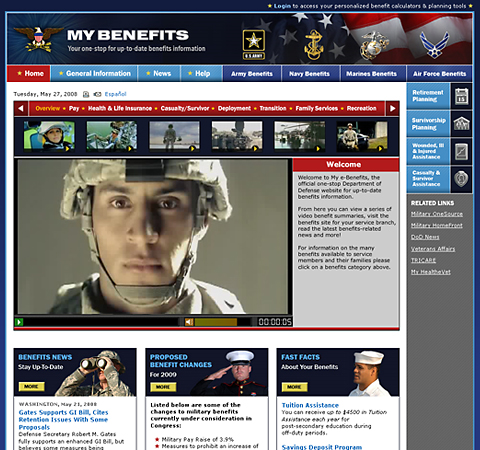Open the Air Force Benefits tab

pos(439,74)
